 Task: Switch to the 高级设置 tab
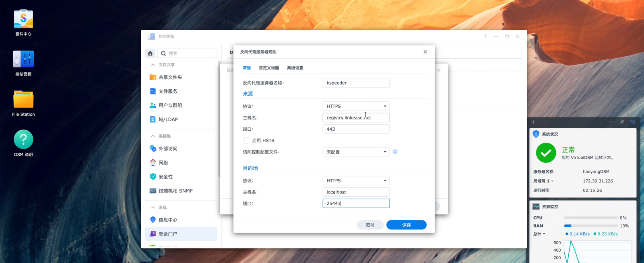[295, 68]
